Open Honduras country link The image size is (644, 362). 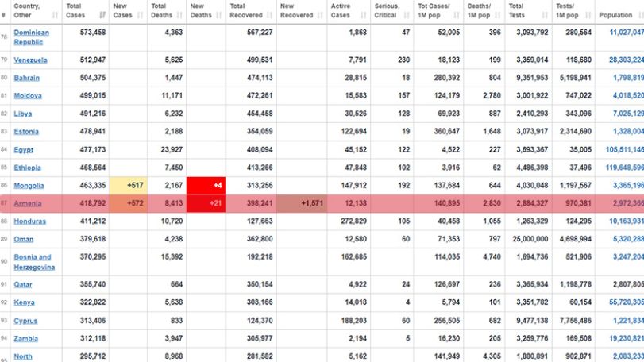pos(29,221)
